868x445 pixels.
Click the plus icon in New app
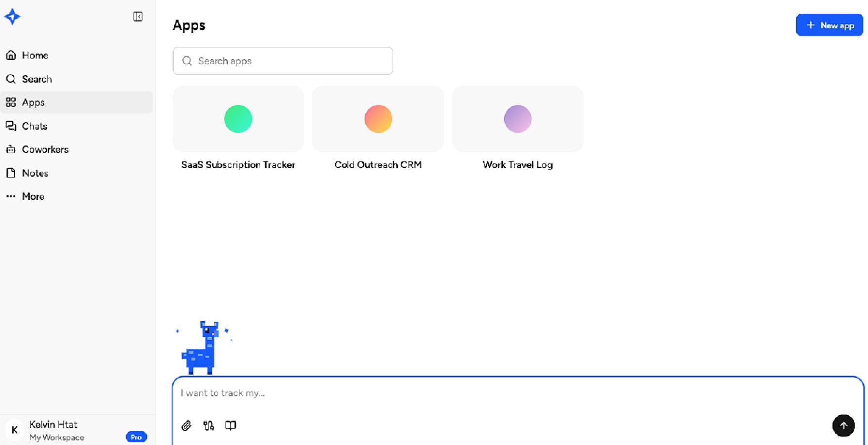[811, 25]
